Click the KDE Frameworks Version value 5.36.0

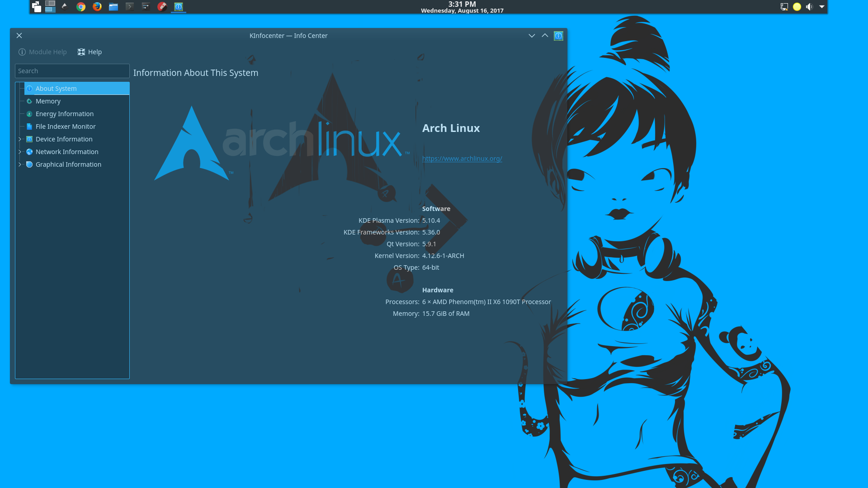point(431,232)
